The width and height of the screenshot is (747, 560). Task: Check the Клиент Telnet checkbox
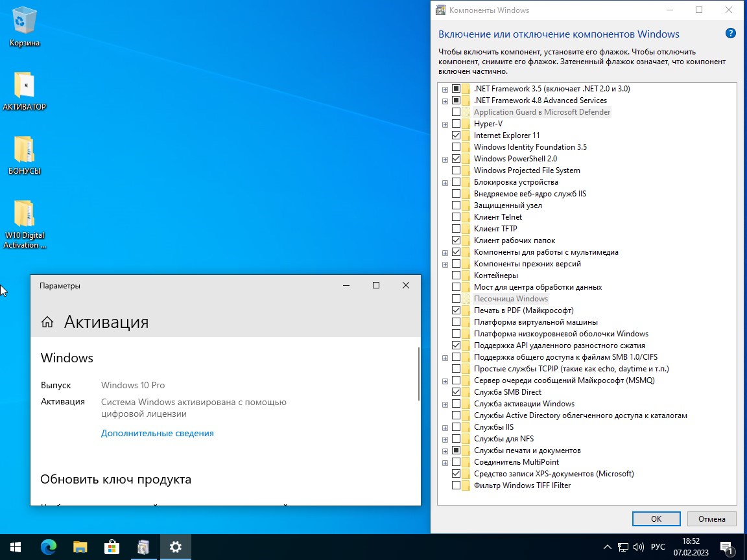[456, 217]
